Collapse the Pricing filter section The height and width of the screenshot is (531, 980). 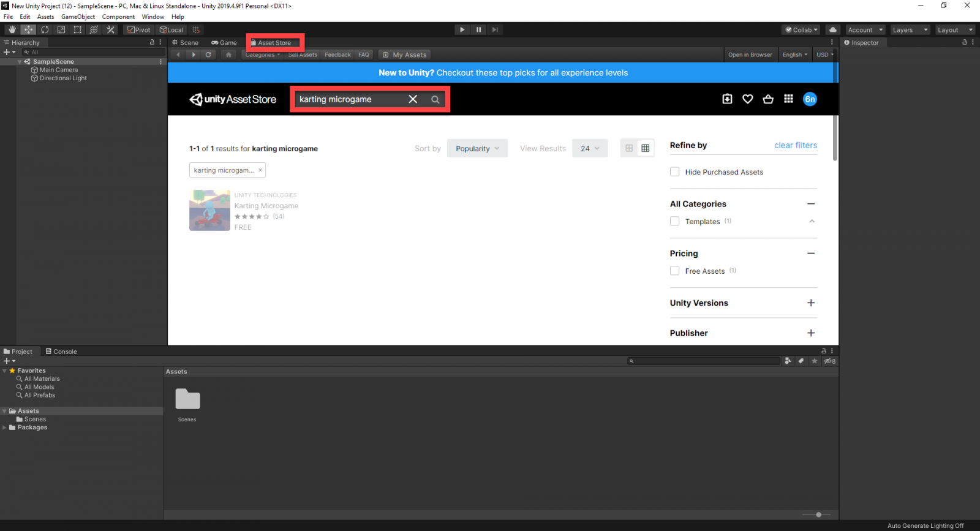pyautogui.click(x=811, y=253)
